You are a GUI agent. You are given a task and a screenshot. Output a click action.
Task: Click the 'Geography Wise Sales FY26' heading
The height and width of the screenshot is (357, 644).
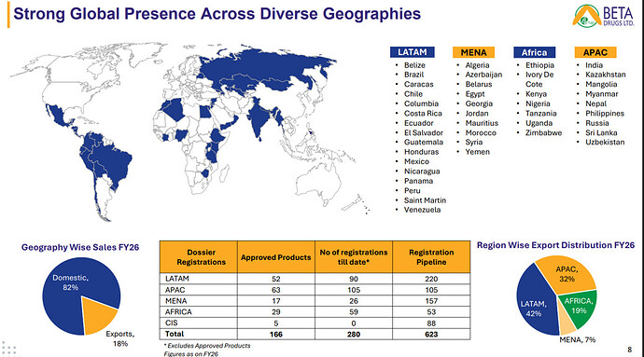coord(80,247)
